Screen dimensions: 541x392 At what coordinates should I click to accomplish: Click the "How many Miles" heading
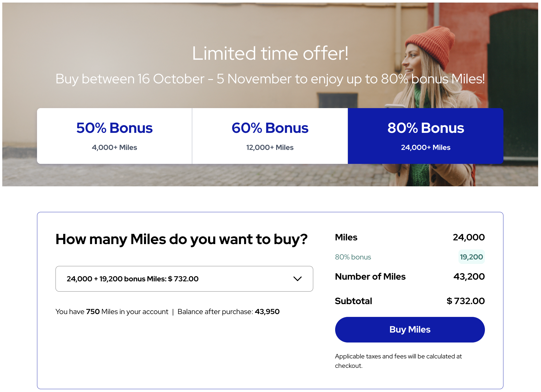[x=181, y=239]
